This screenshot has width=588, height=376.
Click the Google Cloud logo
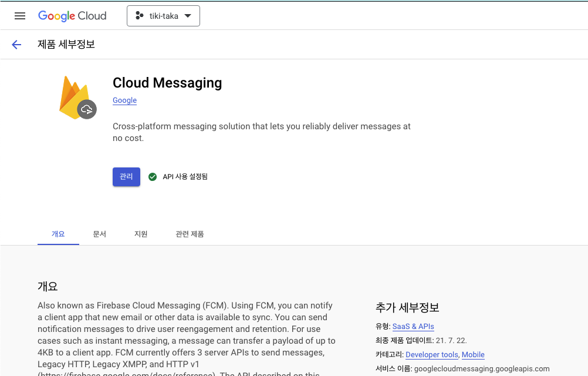(x=72, y=16)
